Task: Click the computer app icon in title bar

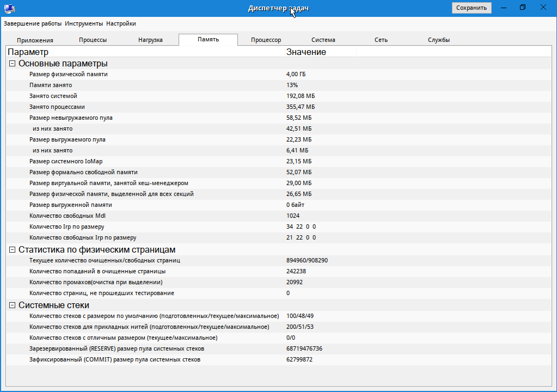Action: pos(10,8)
